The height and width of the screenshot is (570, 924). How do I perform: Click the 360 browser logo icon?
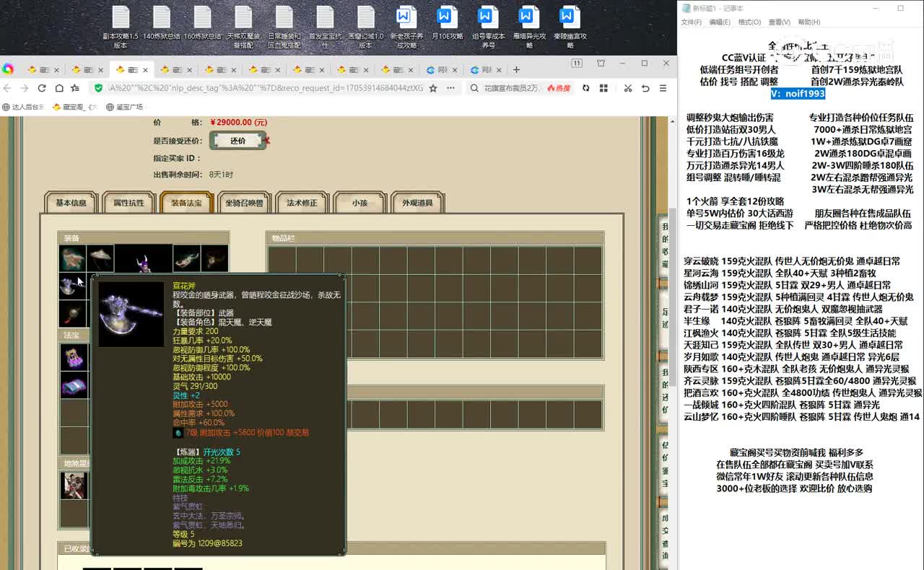click(8, 69)
